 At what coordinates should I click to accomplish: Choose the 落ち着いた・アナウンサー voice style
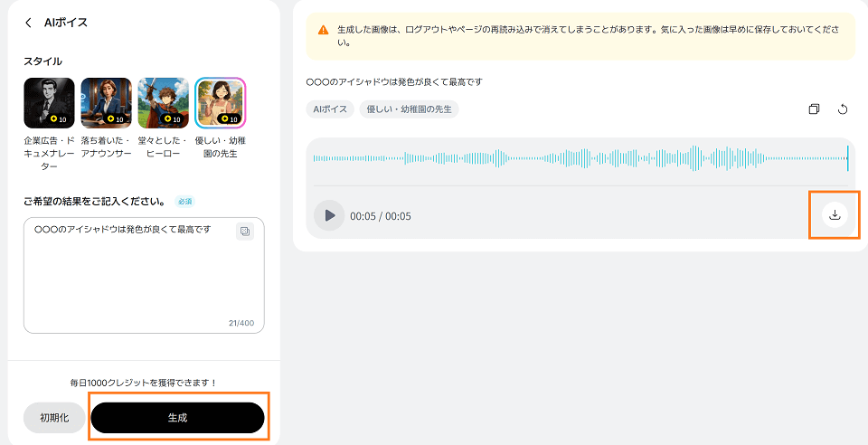[x=107, y=103]
